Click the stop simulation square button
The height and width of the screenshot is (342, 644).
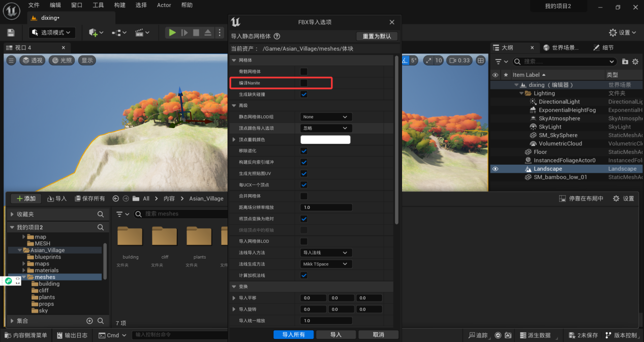coord(196,33)
